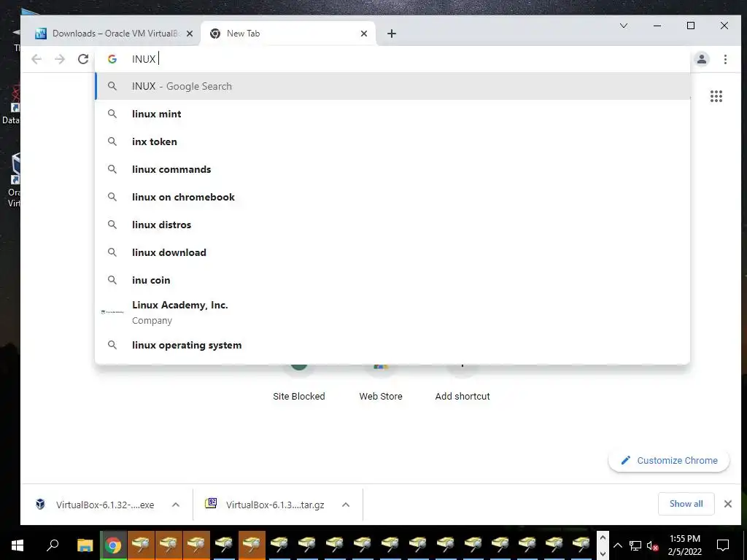This screenshot has height=560, width=747.
Task: Open the notification center icon
Action: pos(723,545)
